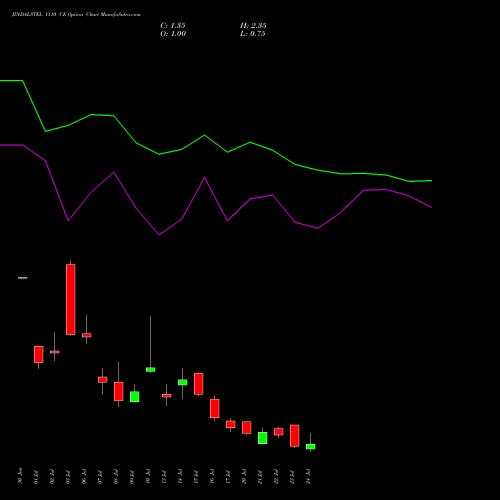Click the green candle for 09 Jul
This screenshot has height=500, width=500.
click(x=135, y=397)
